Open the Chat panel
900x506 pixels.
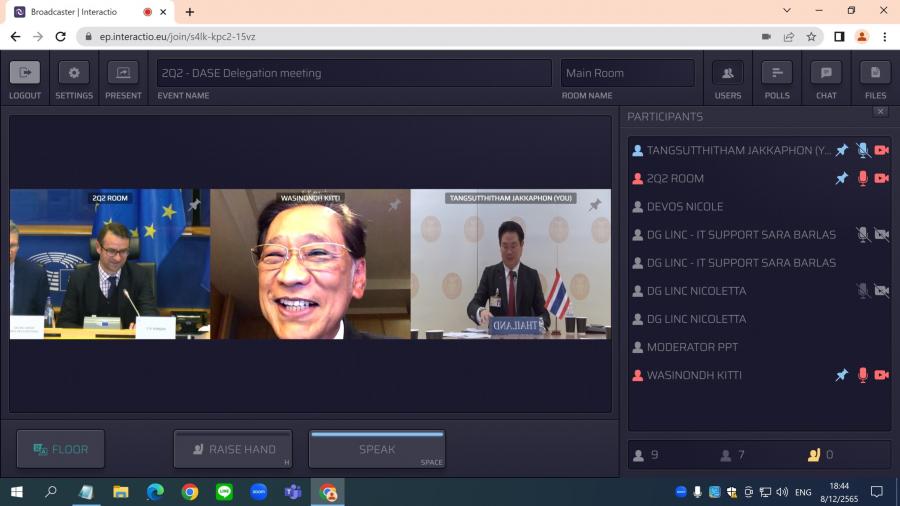(x=826, y=73)
